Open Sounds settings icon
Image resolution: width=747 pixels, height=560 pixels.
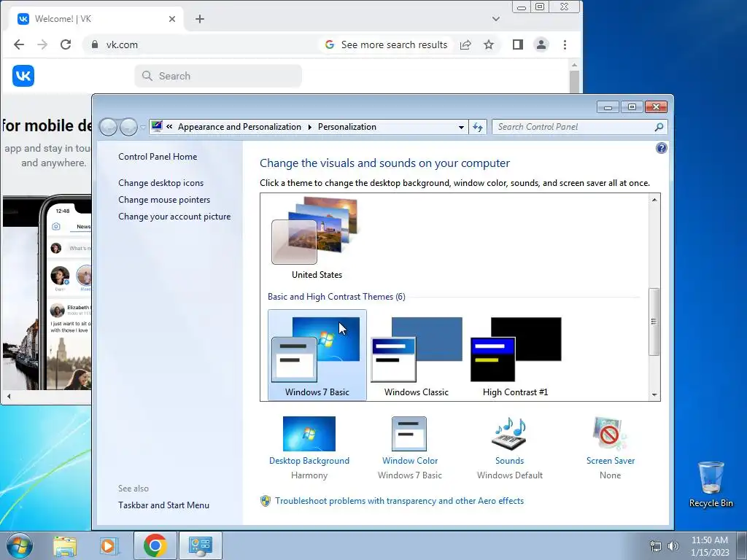pyautogui.click(x=509, y=434)
